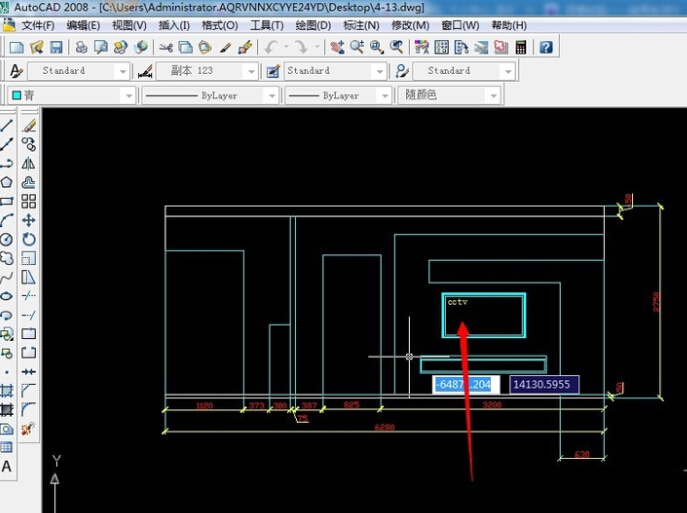
Task: Create a new drawing with QNew icon
Action: 17,47
